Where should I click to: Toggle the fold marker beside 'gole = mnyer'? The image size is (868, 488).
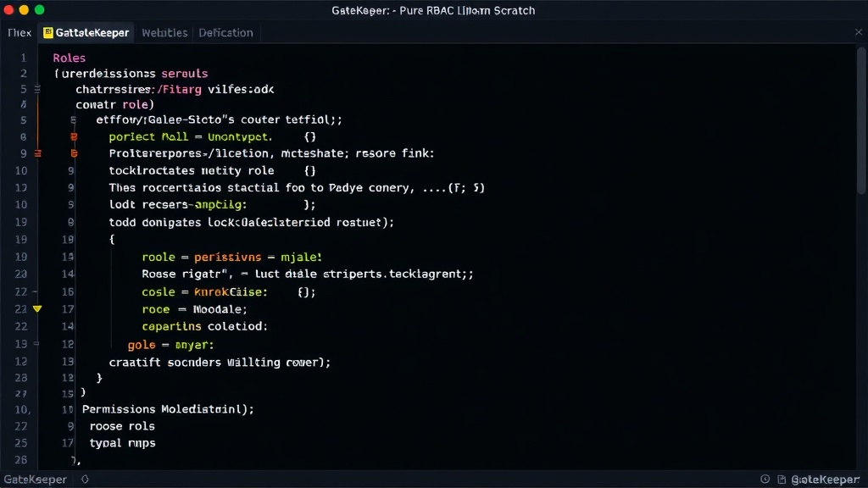click(x=36, y=344)
